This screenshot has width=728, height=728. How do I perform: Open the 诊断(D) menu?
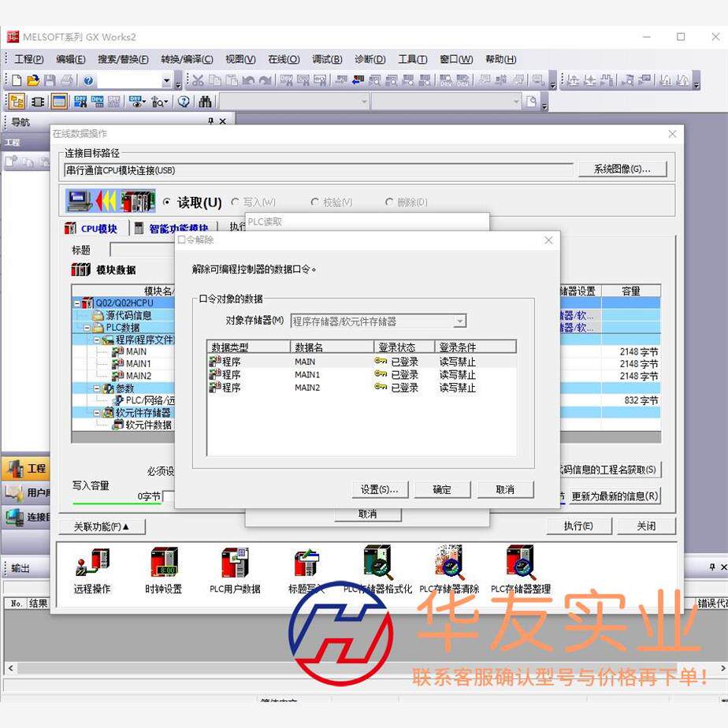(370, 59)
